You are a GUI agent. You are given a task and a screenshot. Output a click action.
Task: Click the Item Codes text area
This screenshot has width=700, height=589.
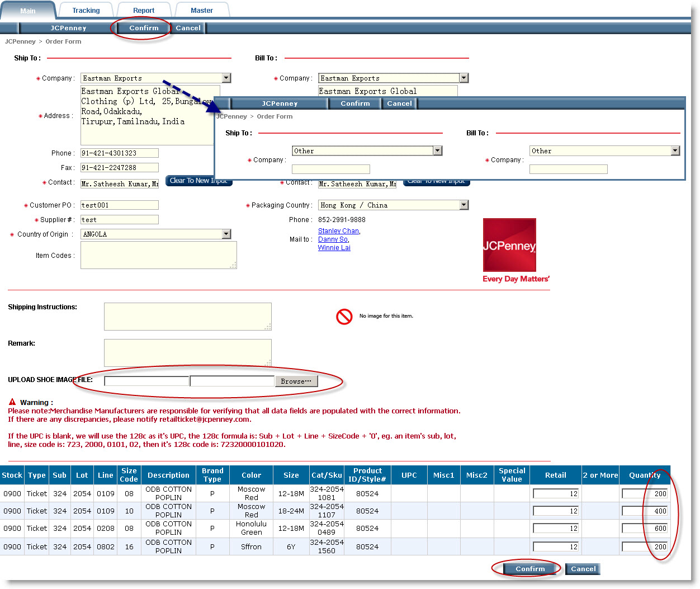coord(159,255)
